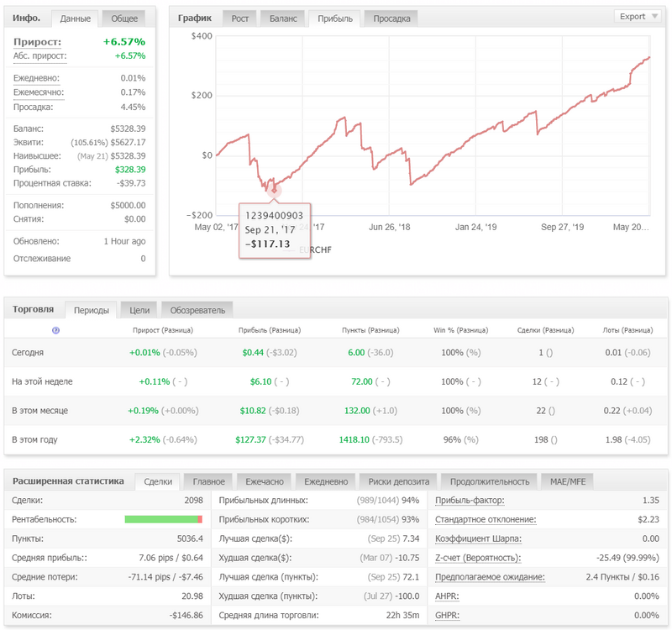
Task: Open the Продолжительность tab
Action: 490,481
